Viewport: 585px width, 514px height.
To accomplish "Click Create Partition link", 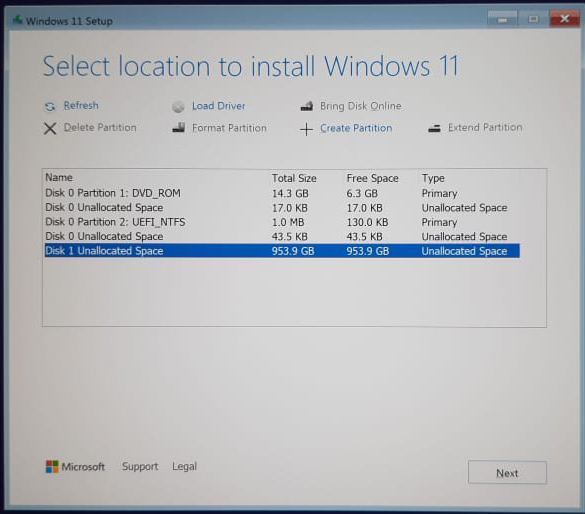I will (x=356, y=128).
